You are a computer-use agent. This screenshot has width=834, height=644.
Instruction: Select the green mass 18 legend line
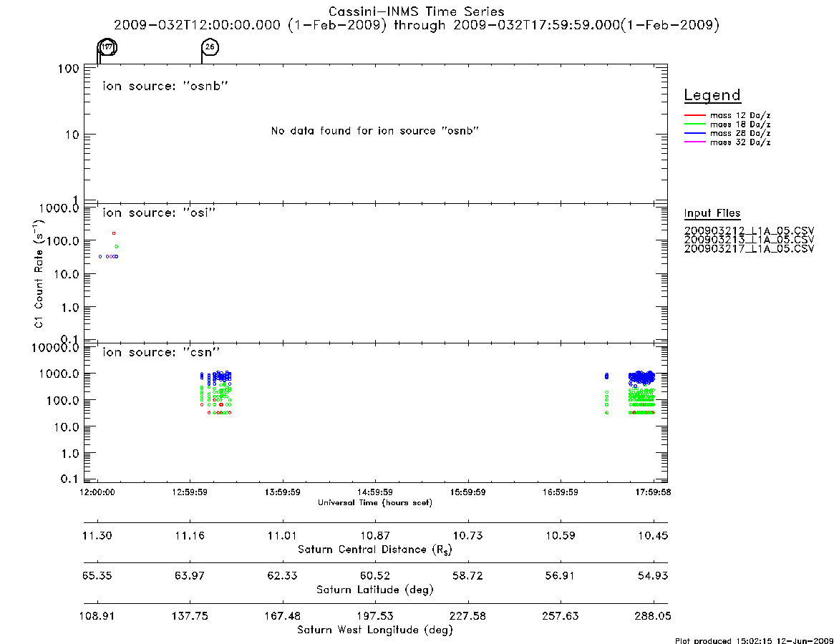694,125
